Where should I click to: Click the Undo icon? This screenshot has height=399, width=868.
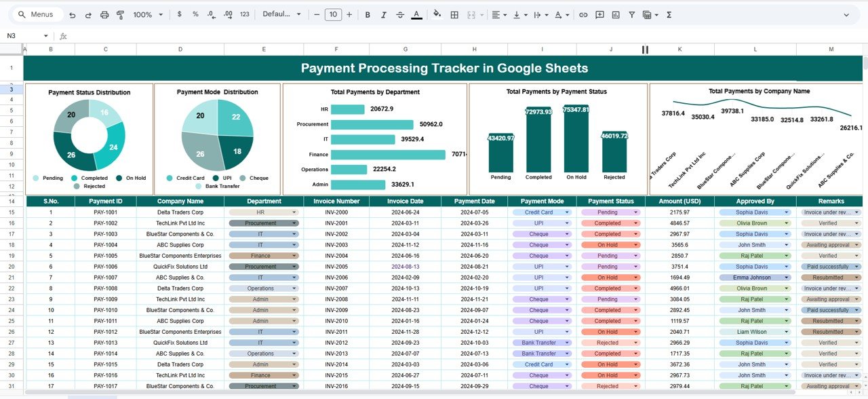73,14
